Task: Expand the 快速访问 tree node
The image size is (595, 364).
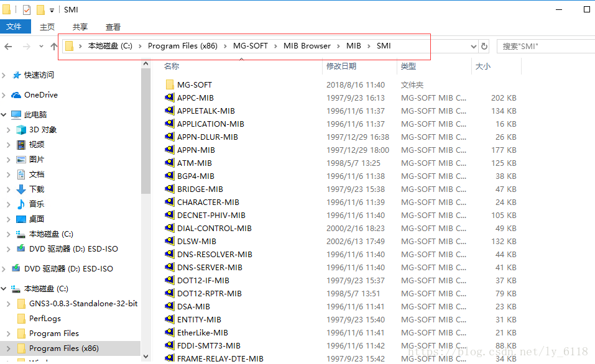Action: click(x=4, y=75)
